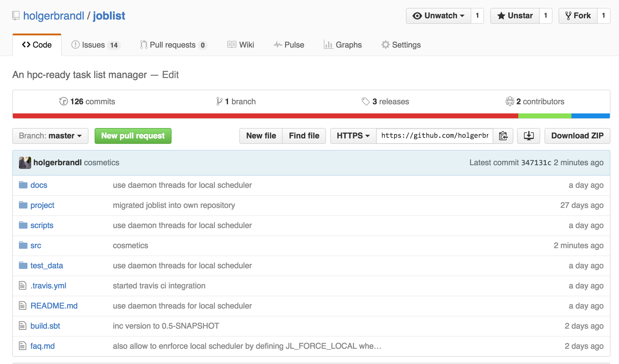Screen dimensions: 619x364
Task: Go to the Wiki tab
Action: click(x=241, y=45)
